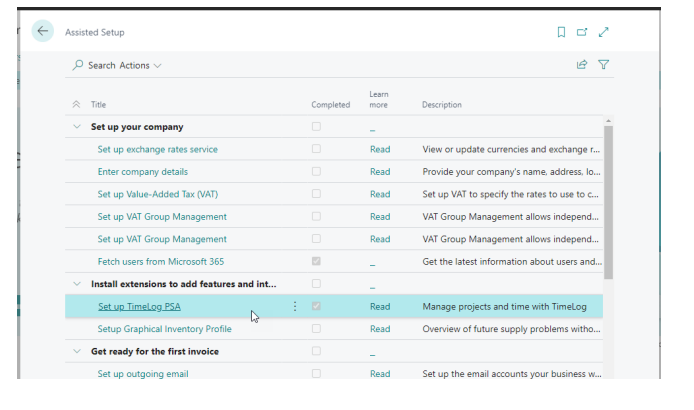Expand page to full screen view
Screen dimensions: 694x410
(x=604, y=32)
